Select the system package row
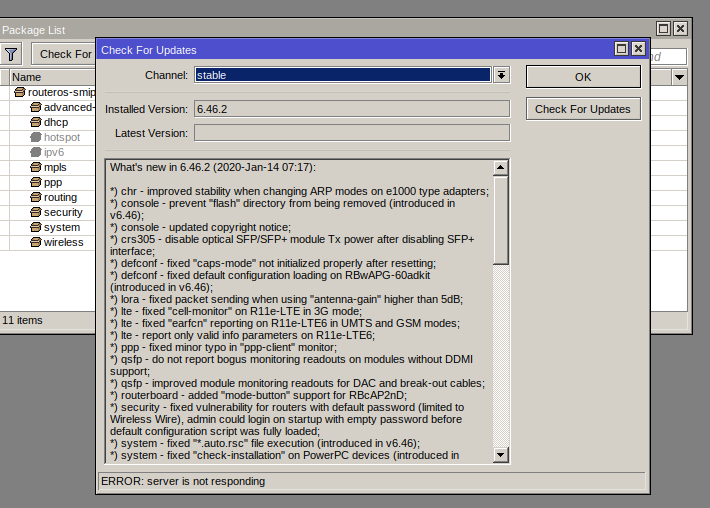 tap(49, 227)
